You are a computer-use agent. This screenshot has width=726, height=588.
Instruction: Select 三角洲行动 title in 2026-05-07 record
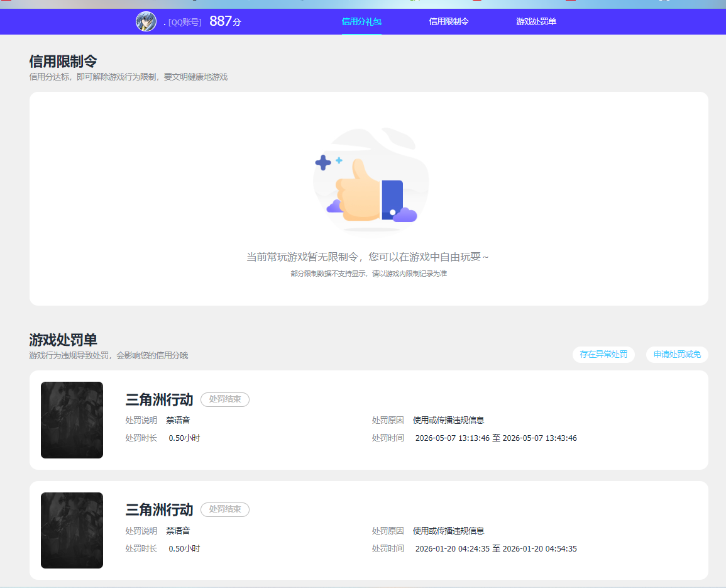[x=159, y=399]
